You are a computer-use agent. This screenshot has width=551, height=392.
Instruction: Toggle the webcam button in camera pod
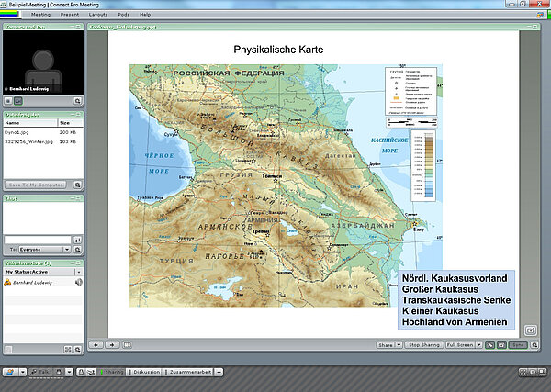click(x=18, y=100)
